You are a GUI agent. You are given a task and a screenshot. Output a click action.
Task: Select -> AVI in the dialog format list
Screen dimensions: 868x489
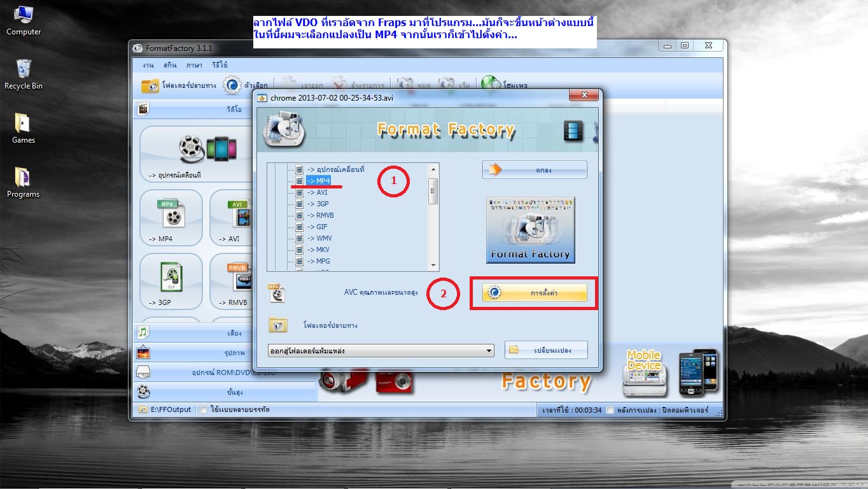point(317,192)
